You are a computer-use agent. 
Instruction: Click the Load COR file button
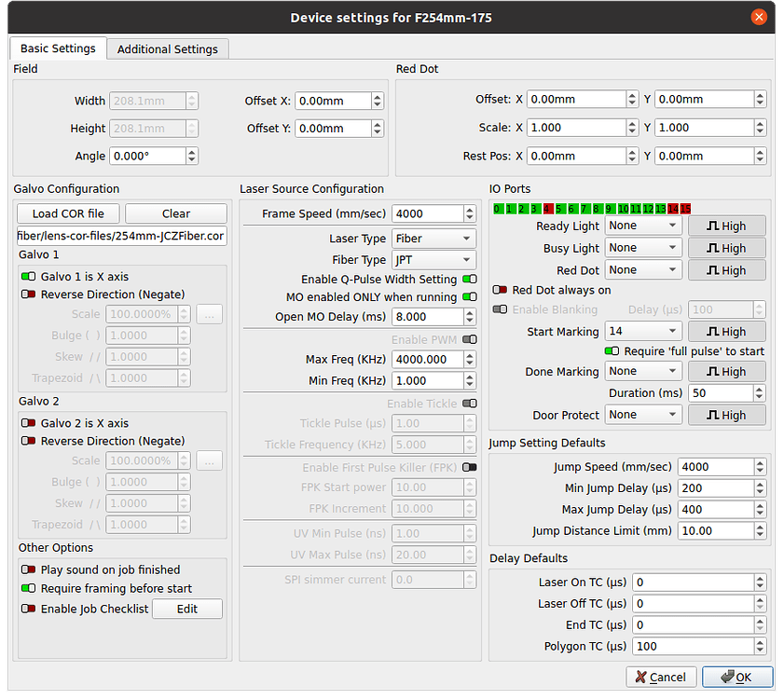coord(67,213)
